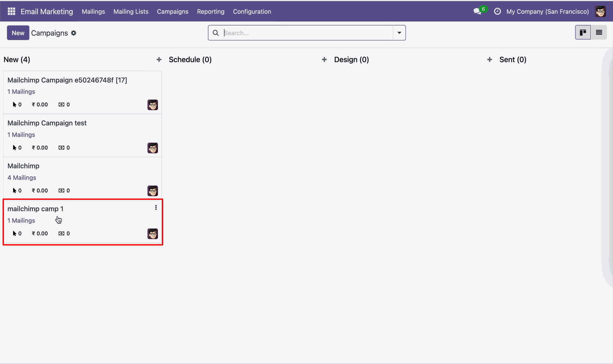The width and height of the screenshot is (613, 364).
Task: Click the New campaign button
Action: [x=18, y=33]
